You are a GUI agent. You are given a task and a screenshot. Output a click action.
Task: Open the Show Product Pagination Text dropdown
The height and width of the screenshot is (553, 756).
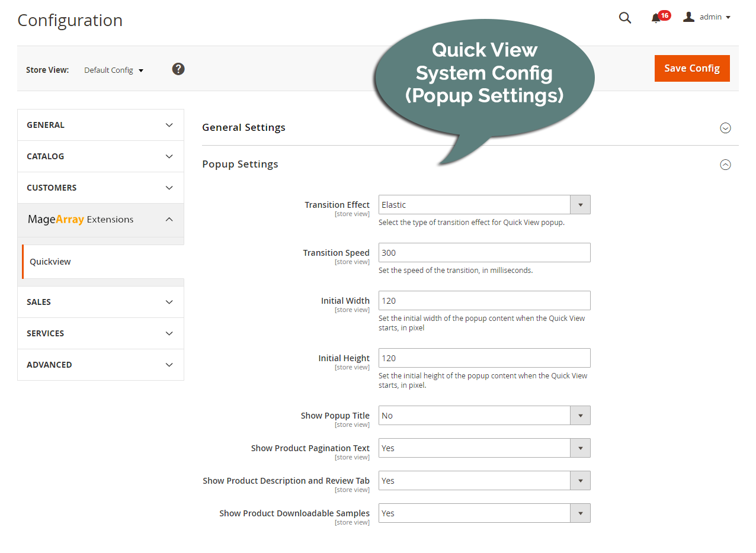pos(580,448)
